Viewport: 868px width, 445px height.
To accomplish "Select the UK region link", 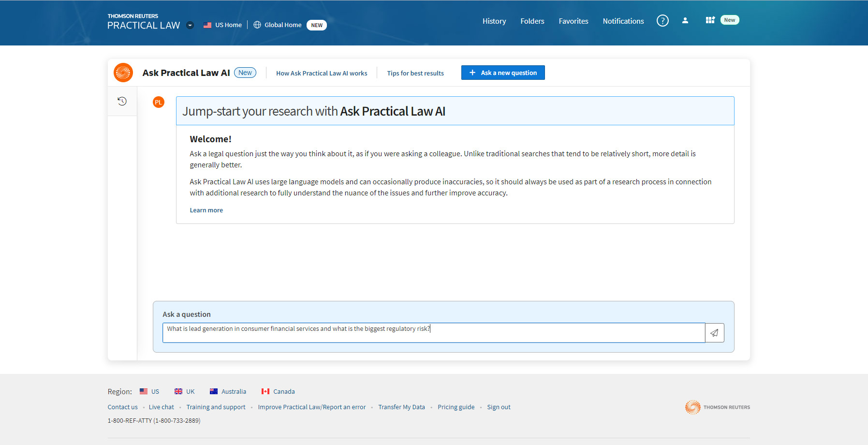I will tap(191, 391).
